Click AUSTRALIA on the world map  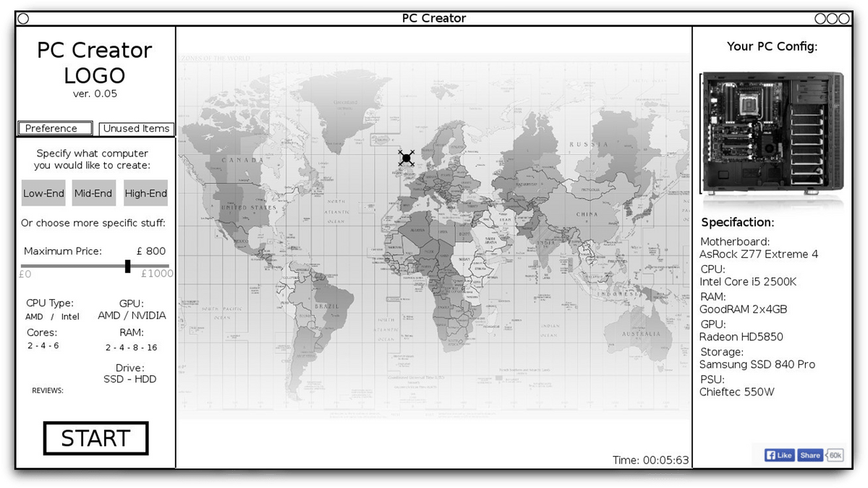(640, 334)
